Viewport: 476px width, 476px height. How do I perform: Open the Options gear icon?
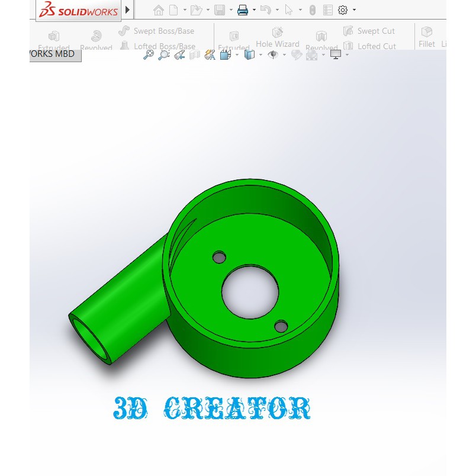(x=342, y=10)
